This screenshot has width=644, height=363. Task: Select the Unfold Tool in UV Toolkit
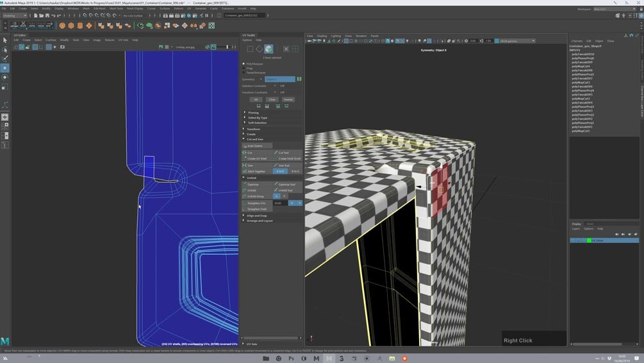coord(288,190)
